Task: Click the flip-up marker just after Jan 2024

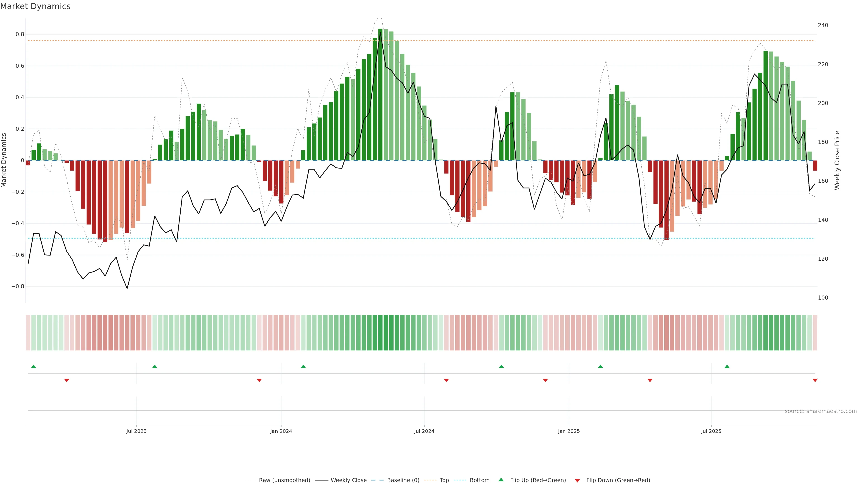Action: (303, 366)
